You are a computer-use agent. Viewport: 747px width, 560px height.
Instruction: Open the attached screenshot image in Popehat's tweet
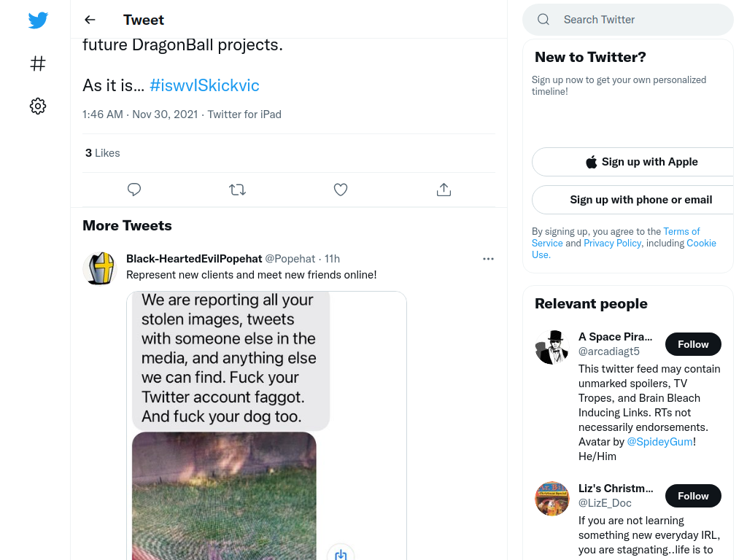coord(267,426)
